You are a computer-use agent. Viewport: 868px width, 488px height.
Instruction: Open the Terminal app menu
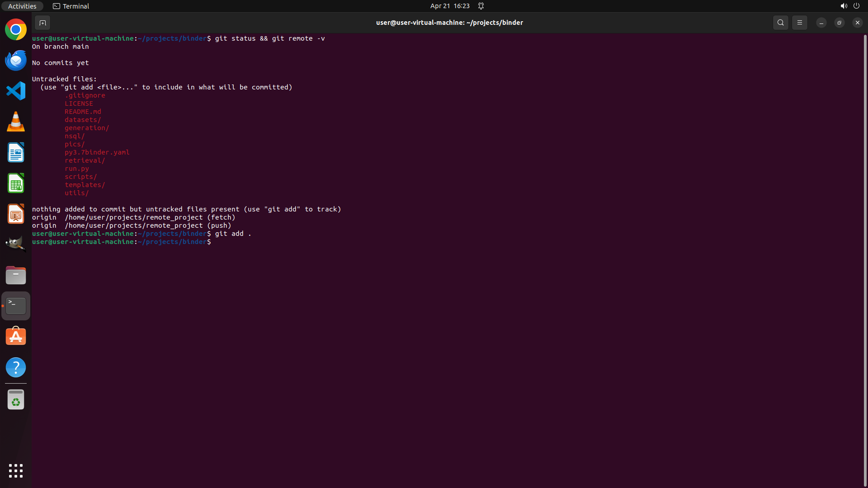point(71,6)
